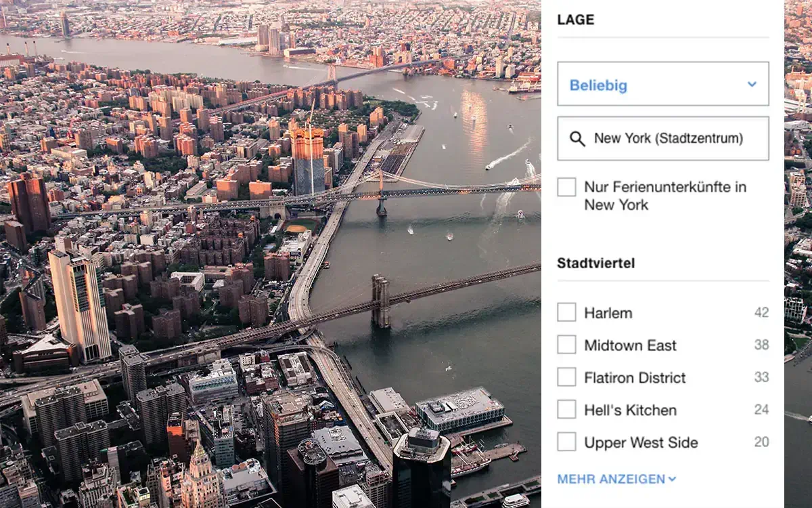Tick the Midtown East checkbox

pyautogui.click(x=566, y=345)
